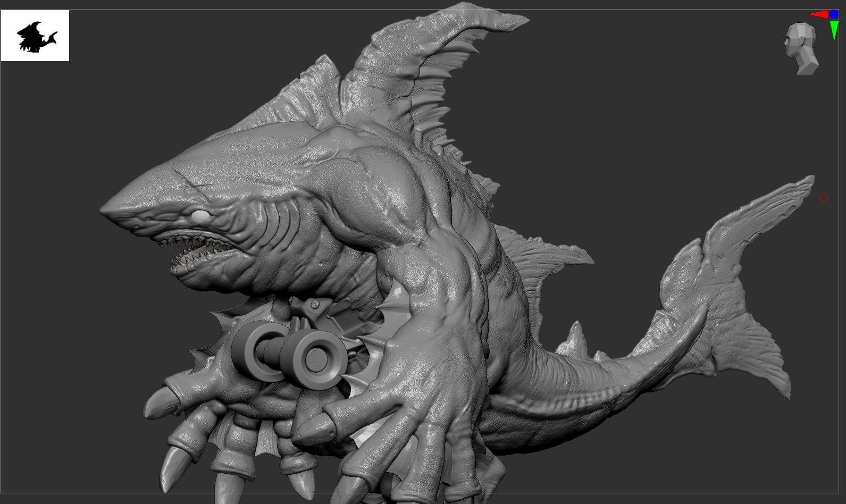Click the blue Z axis dot
846x504 pixels.
pos(833,15)
